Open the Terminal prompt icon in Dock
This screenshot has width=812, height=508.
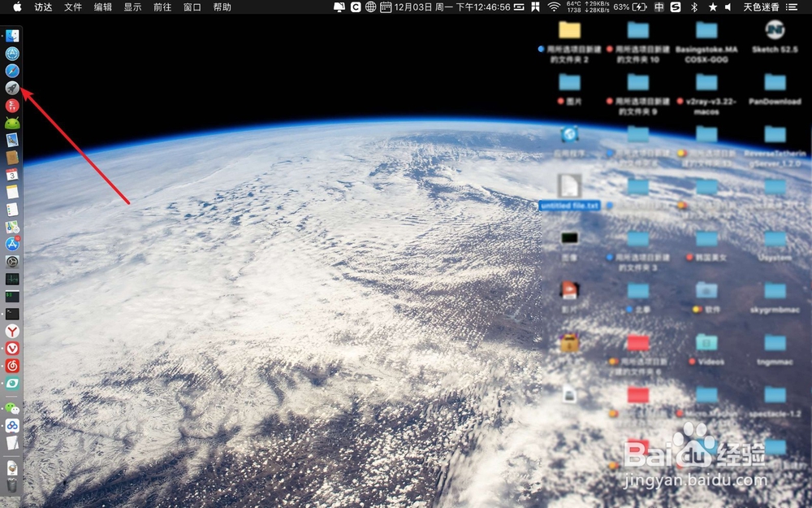tap(12, 314)
